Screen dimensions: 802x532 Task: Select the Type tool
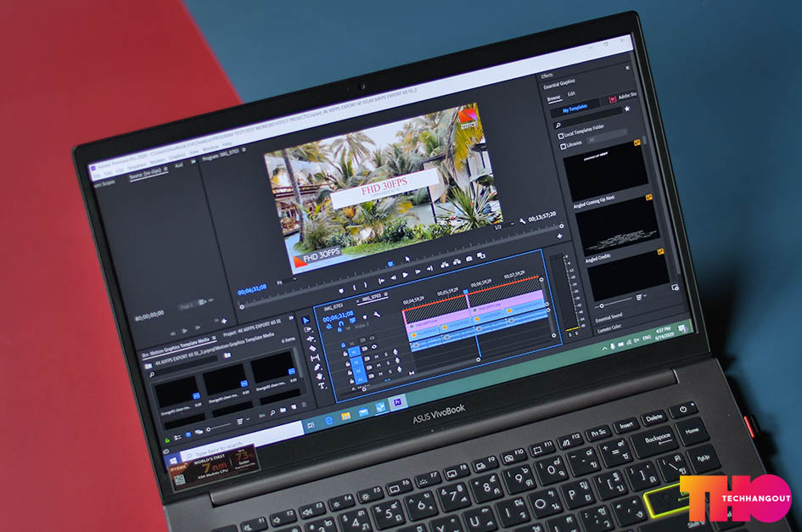click(x=322, y=385)
